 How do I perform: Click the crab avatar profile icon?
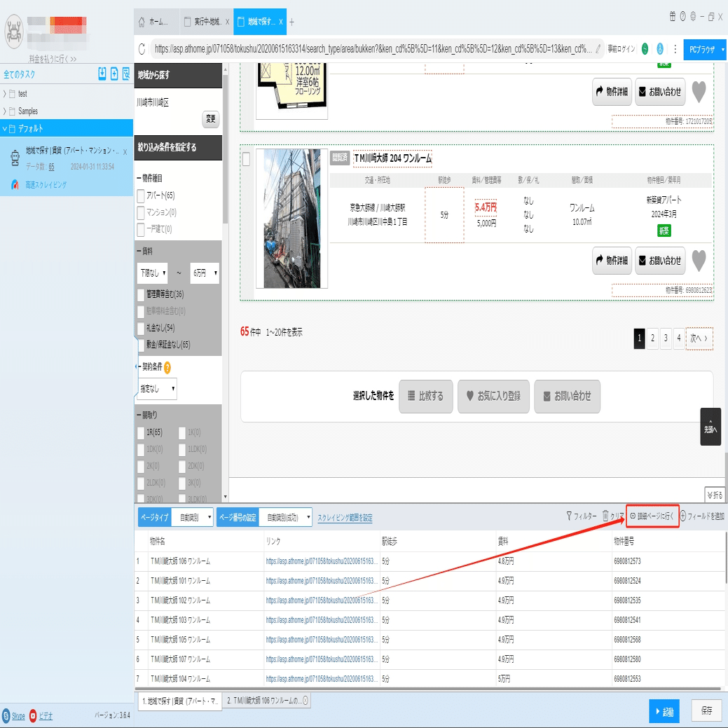(14, 32)
